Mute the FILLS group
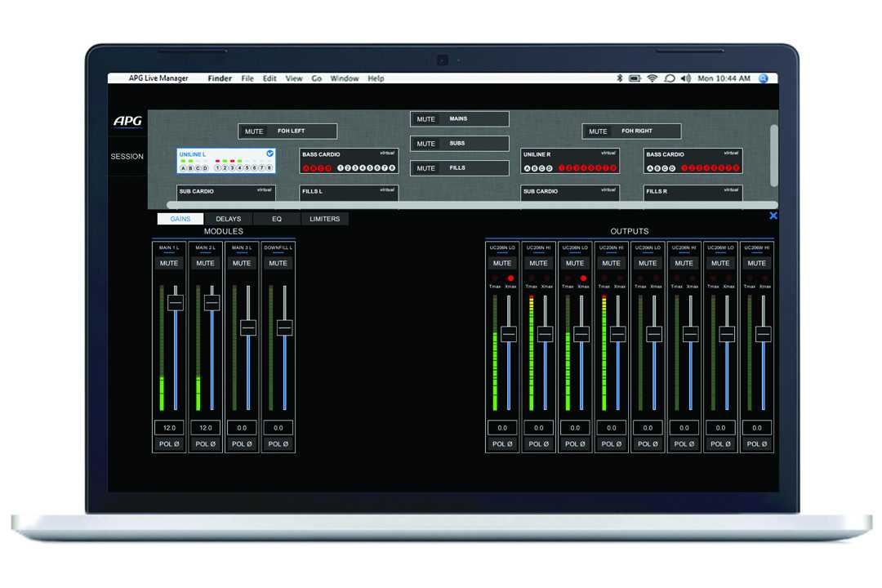Viewport: 882px width, 588px height. [425, 167]
